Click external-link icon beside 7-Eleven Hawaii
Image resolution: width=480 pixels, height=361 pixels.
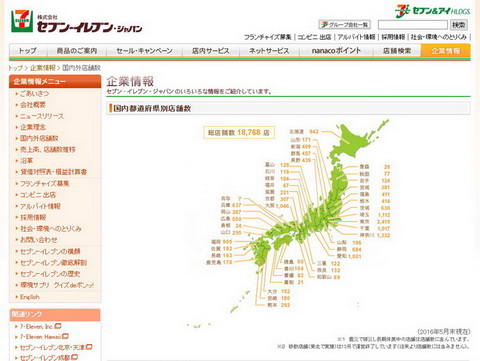click(65, 336)
